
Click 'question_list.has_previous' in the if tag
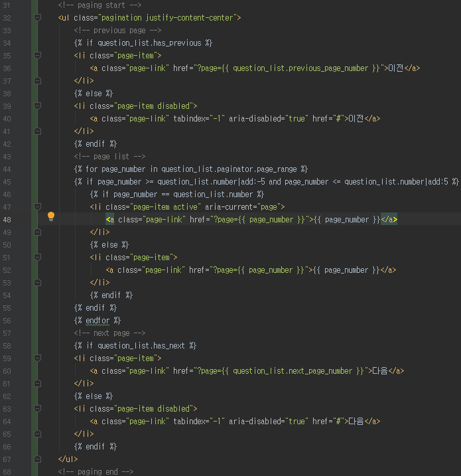click(x=149, y=43)
